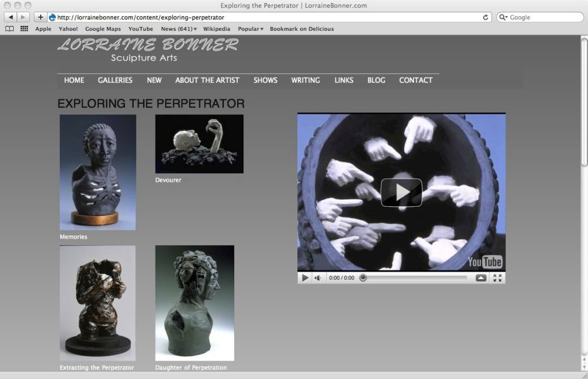This screenshot has width=588, height=379.
Task: Expand the video player up-arrow menu
Action: [x=481, y=278]
